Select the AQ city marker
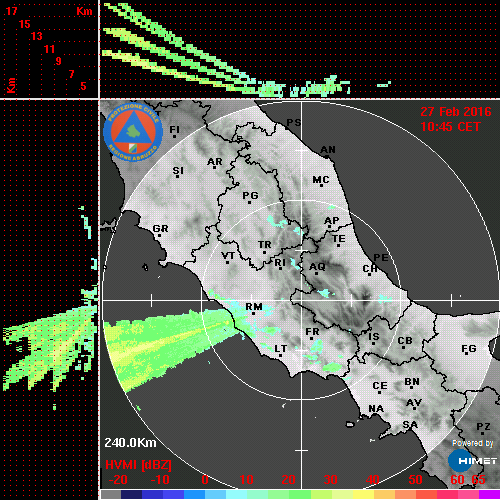 click(x=316, y=274)
